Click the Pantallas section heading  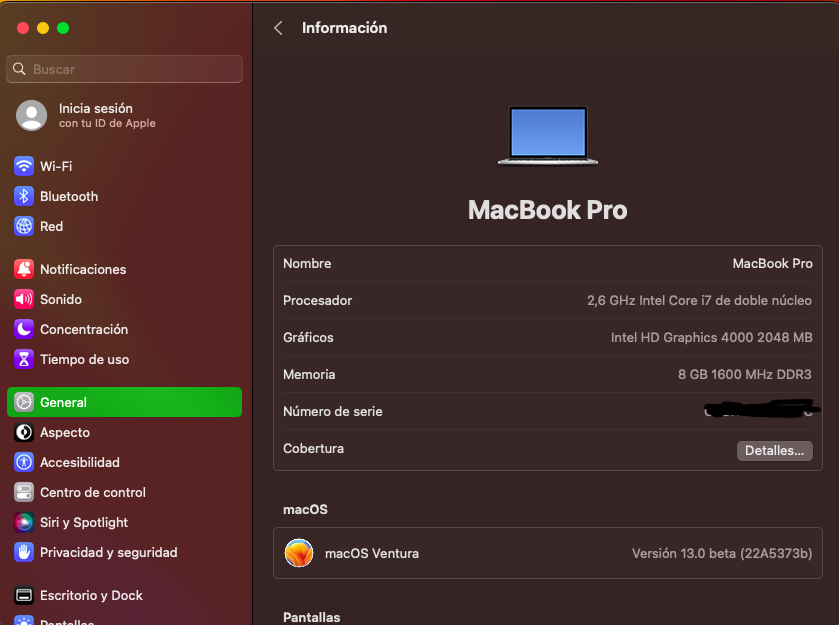tap(311, 618)
